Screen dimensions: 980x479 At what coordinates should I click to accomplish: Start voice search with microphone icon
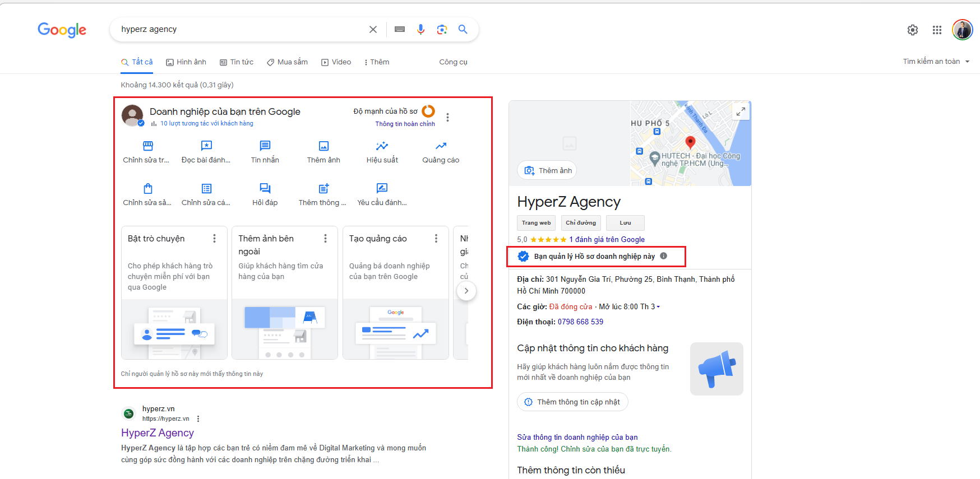point(420,29)
